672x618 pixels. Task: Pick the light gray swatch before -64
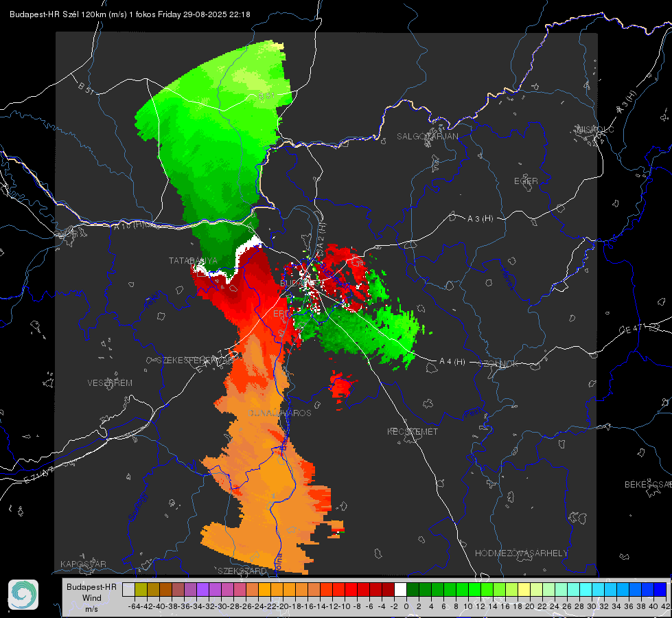tap(128, 589)
